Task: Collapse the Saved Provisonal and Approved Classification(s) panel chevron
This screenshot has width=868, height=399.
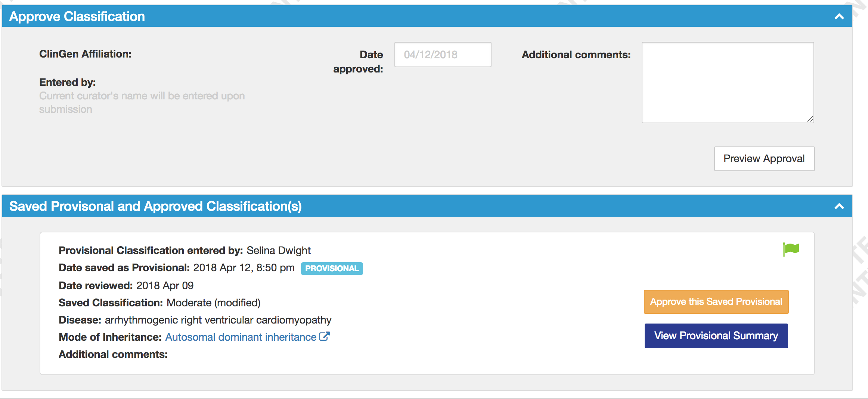Action: click(x=839, y=206)
